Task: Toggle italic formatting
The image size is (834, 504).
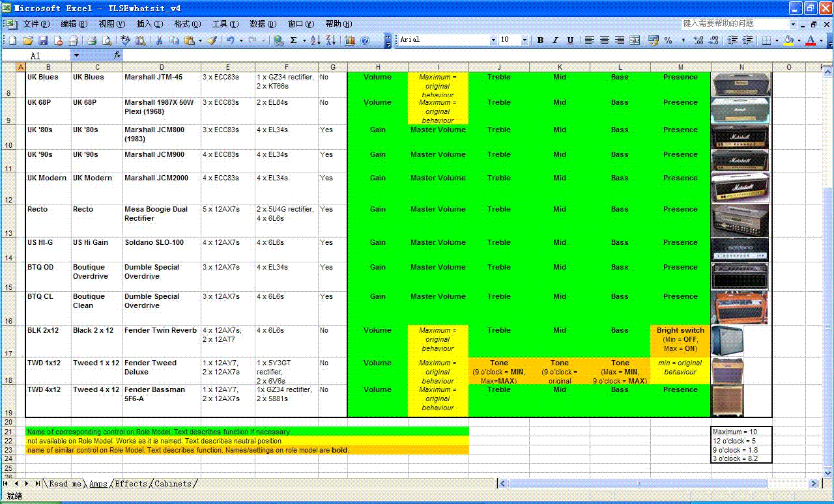Action: [555, 40]
